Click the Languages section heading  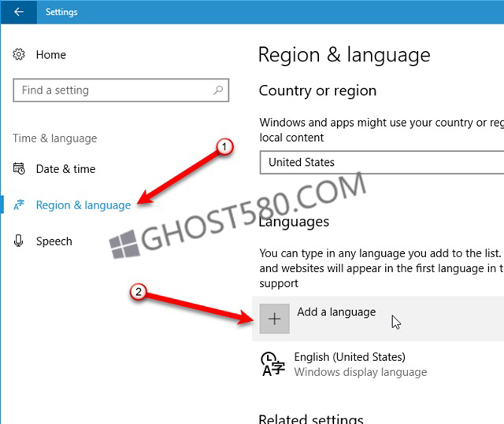[294, 222]
